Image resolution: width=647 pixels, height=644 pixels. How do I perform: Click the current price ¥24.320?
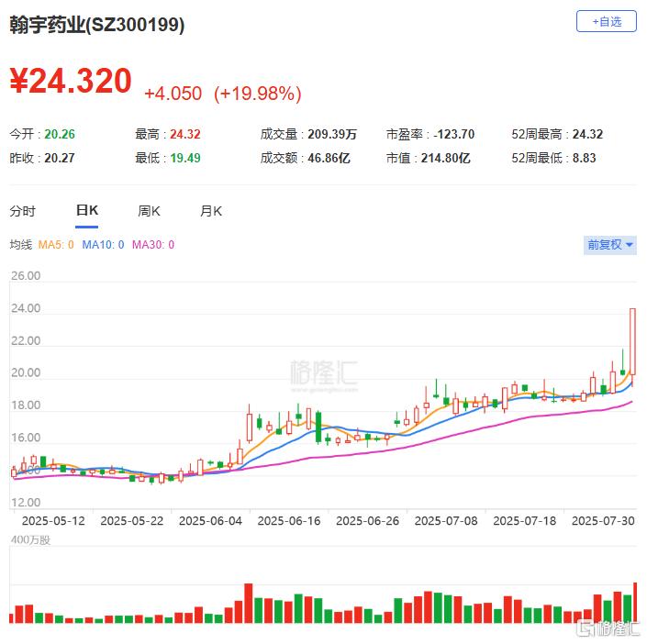tap(71, 81)
